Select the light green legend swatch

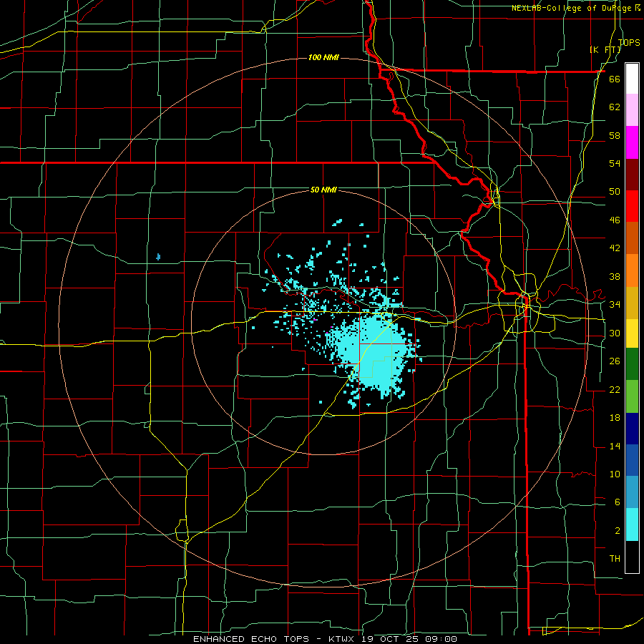click(632, 396)
